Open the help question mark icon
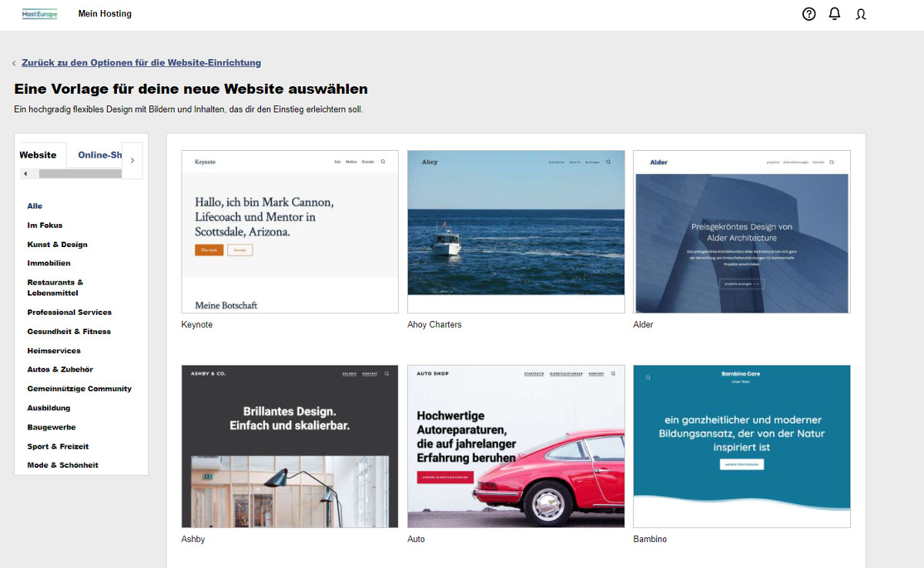 808,14
